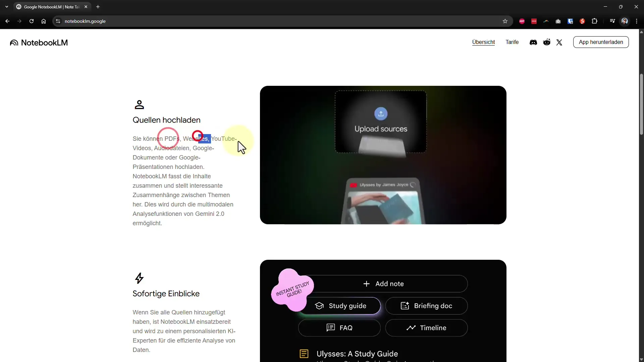Click the person icon above Quellen hochladen
The height and width of the screenshot is (362, 644).
point(139,105)
